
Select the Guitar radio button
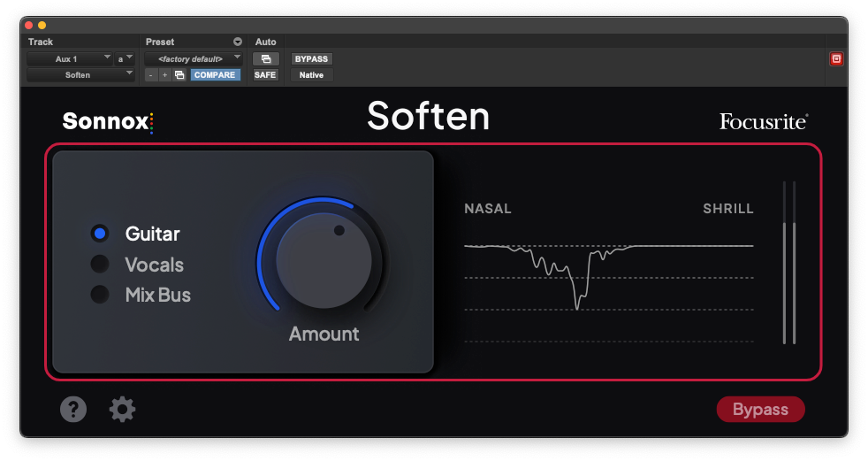[x=100, y=234]
